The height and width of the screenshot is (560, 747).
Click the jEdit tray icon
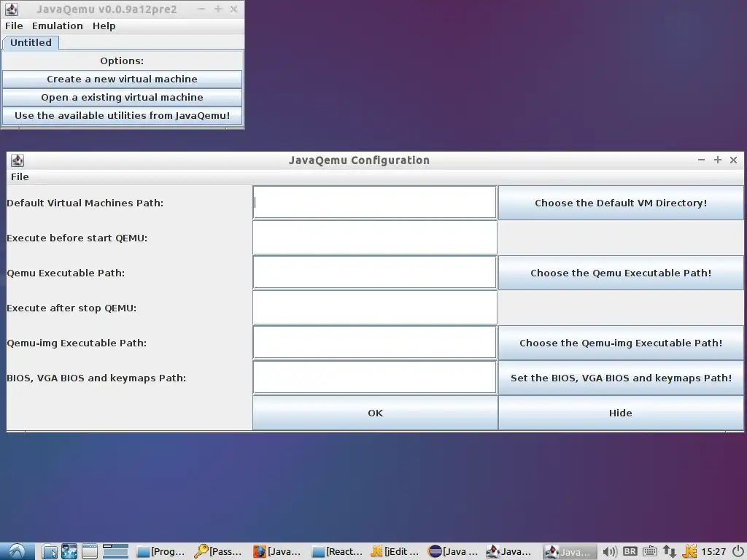tap(689, 551)
